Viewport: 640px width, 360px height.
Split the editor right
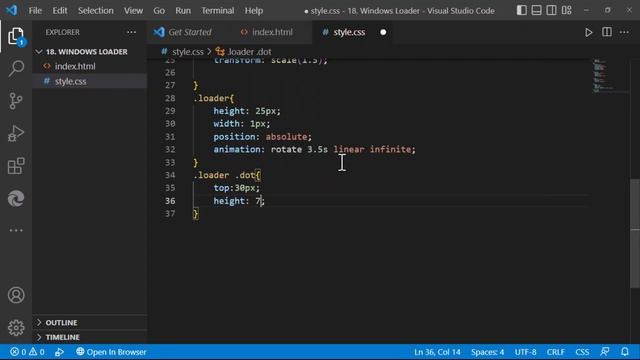click(607, 32)
